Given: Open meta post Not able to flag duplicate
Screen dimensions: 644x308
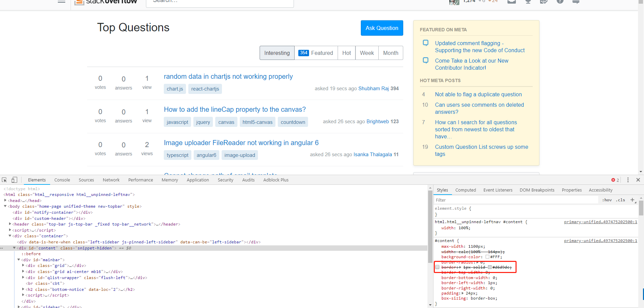Looking at the screenshot, I should coord(479,95).
